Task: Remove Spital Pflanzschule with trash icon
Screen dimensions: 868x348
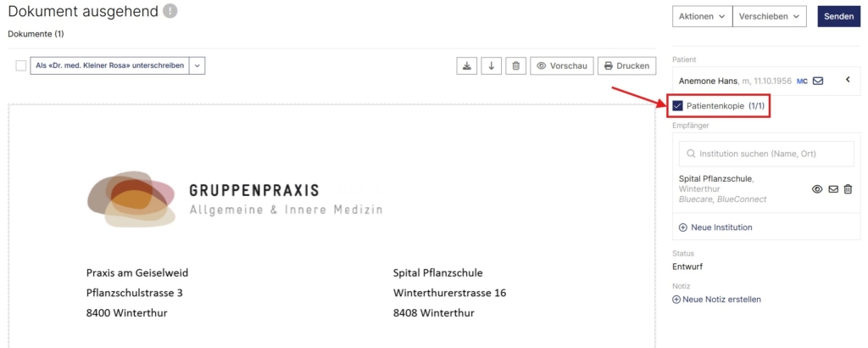Action: [x=848, y=189]
